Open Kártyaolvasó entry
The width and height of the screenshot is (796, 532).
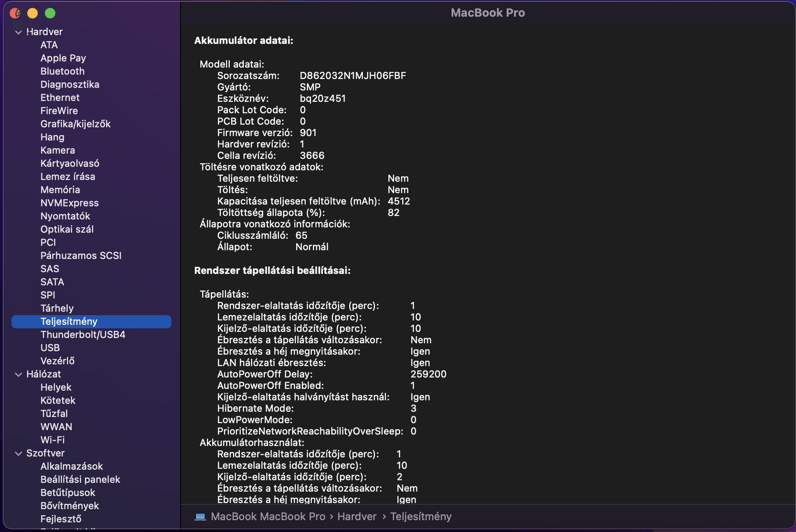70,163
